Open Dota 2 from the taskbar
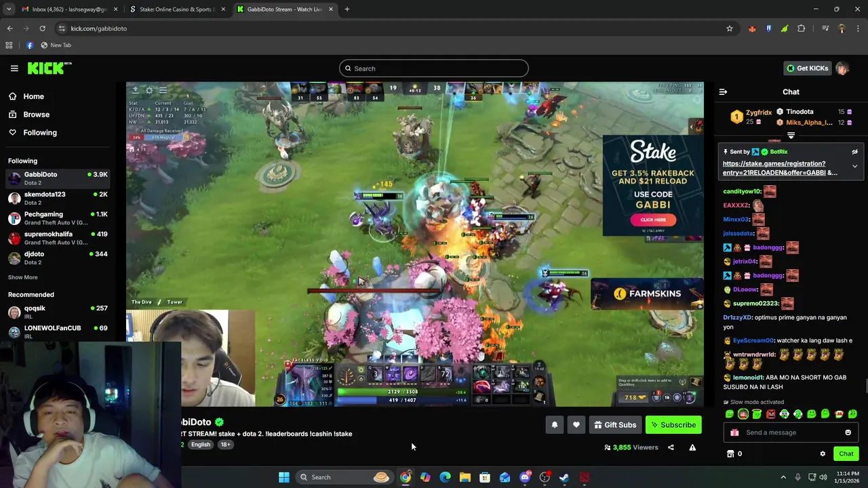The height and width of the screenshot is (488, 868). 584,477
